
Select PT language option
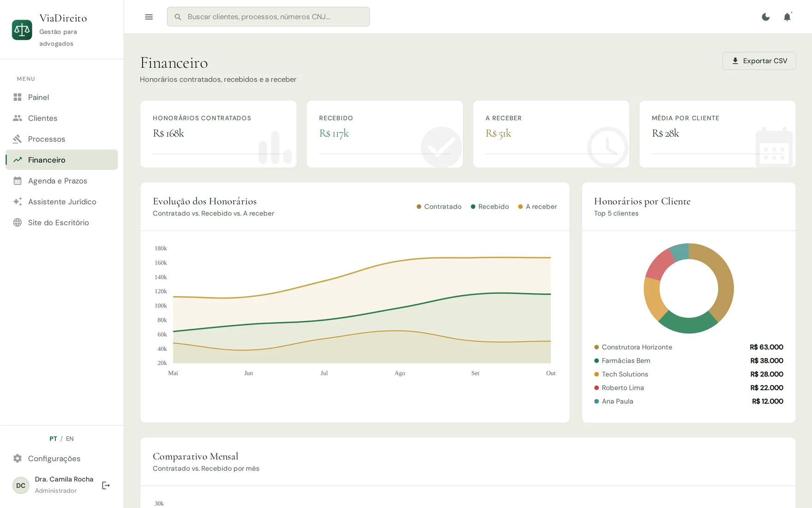coord(53,439)
